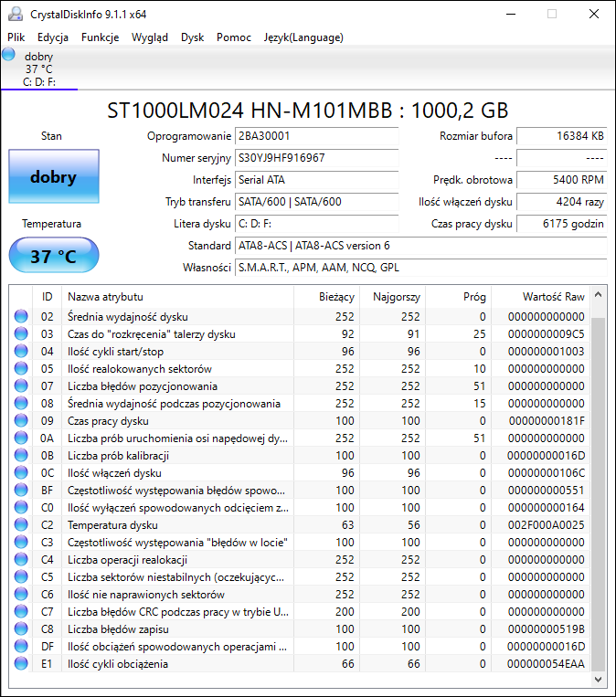Click the Bieżący column header
The height and width of the screenshot is (697, 616).
326,297
